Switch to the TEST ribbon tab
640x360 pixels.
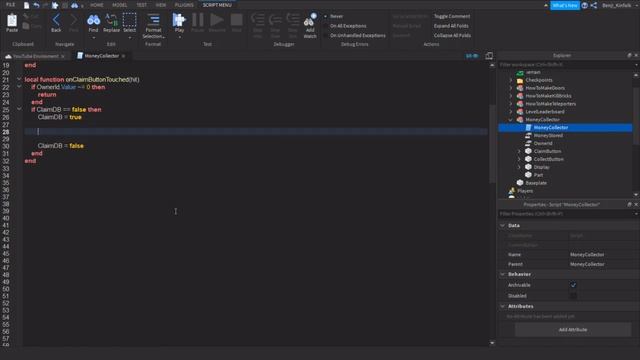[x=142, y=5]
